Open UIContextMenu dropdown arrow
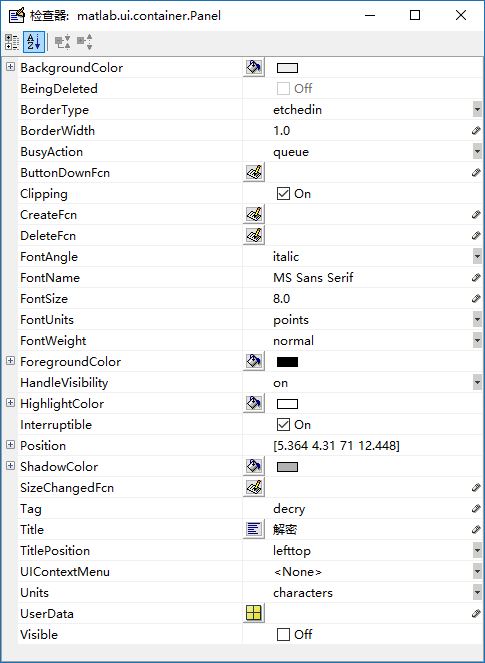The height and width of the screenshot is (663, 485). click(477, 571)
